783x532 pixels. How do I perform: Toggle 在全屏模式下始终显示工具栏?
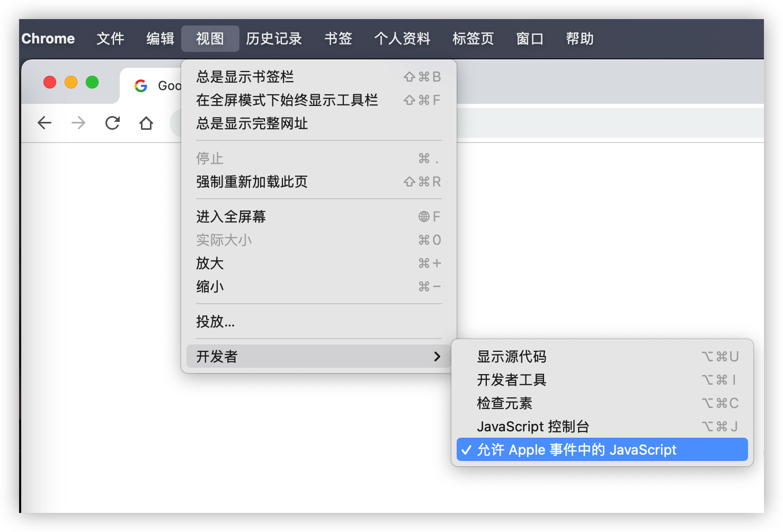pyautogui.click(x=318, y=100)
